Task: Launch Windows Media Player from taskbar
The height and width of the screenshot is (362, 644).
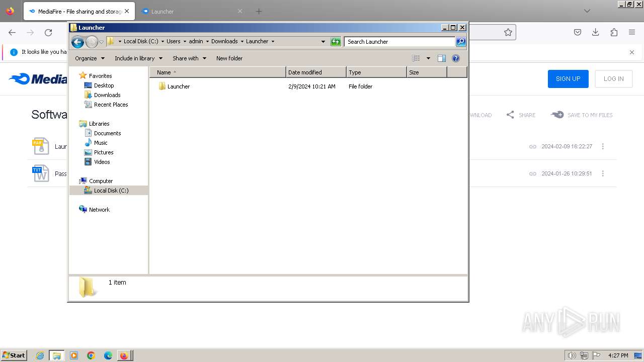Action: tap(74, 355)
